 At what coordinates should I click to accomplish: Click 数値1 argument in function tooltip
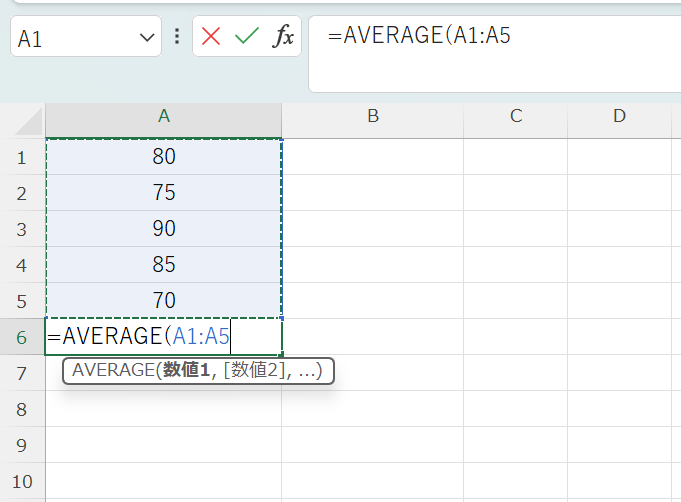189,372
